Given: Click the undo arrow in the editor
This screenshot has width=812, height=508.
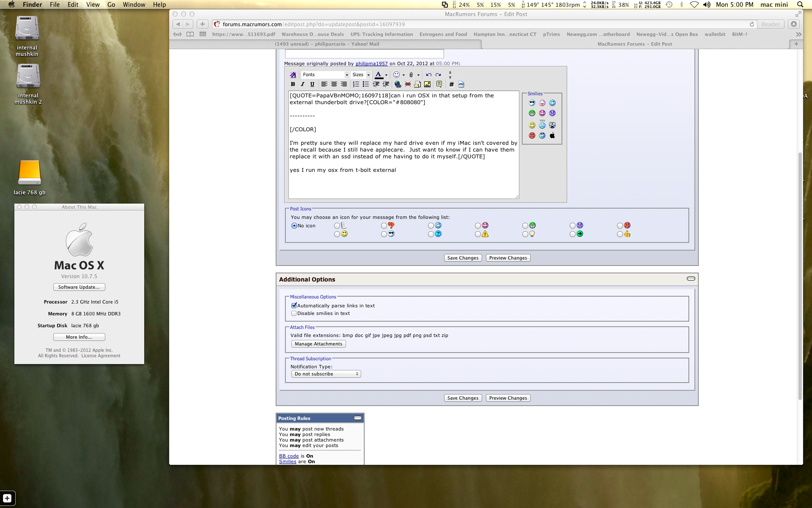Looking at the screenshot, I should (x=428, y=75).
